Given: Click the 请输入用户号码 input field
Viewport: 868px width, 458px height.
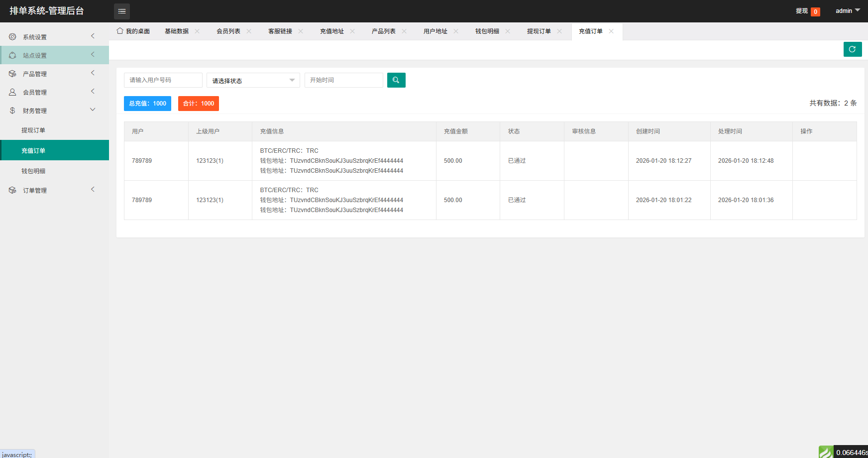Looking at the screenshot, I should point(163,80).
